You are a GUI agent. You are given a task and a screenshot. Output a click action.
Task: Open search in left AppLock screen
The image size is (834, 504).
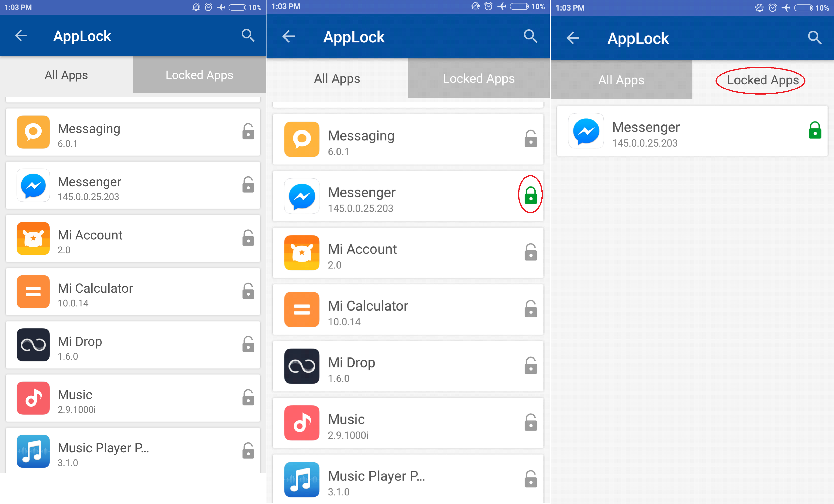(x=248, y=35)
